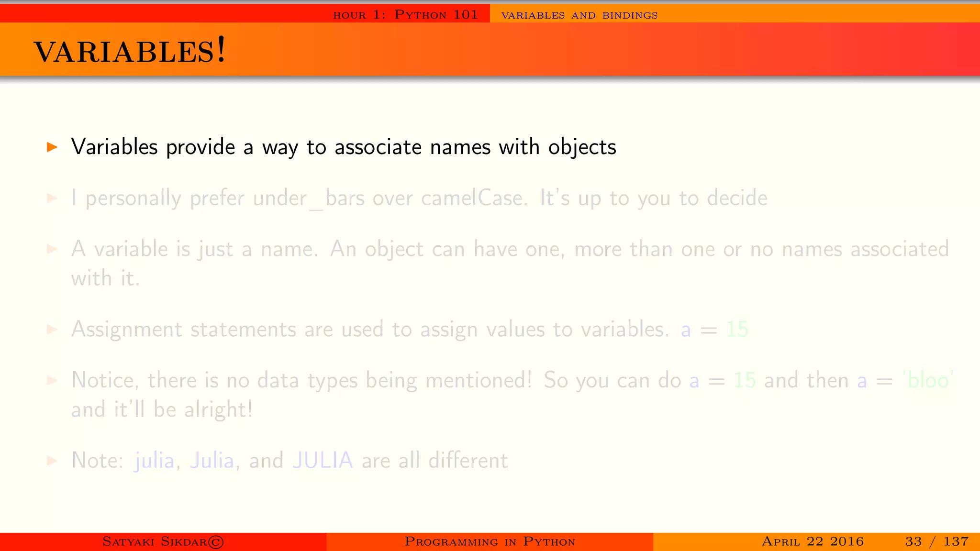Viewport: 980px width, 551px height.
Task: Click the green string literal 'bloo'
Action: point(928,381)
